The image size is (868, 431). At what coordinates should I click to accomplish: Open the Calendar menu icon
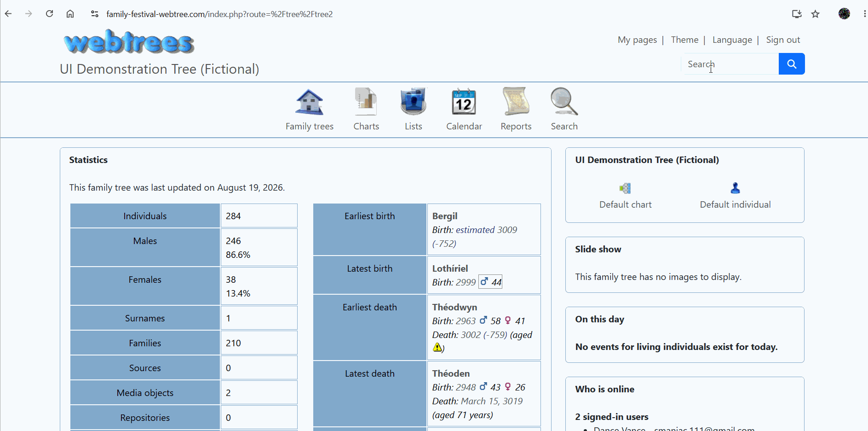point(464,102)
